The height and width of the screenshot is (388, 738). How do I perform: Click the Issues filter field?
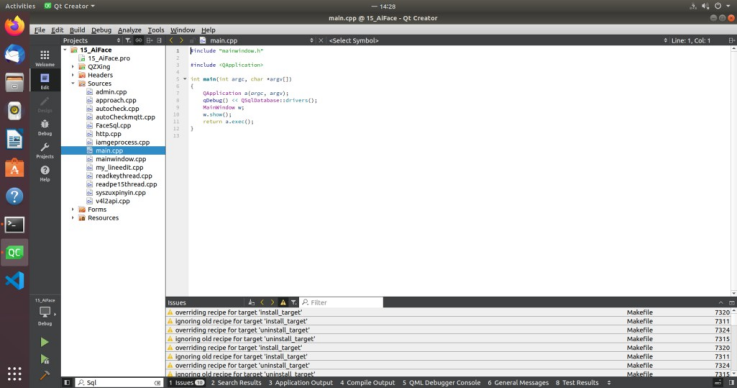341,302
